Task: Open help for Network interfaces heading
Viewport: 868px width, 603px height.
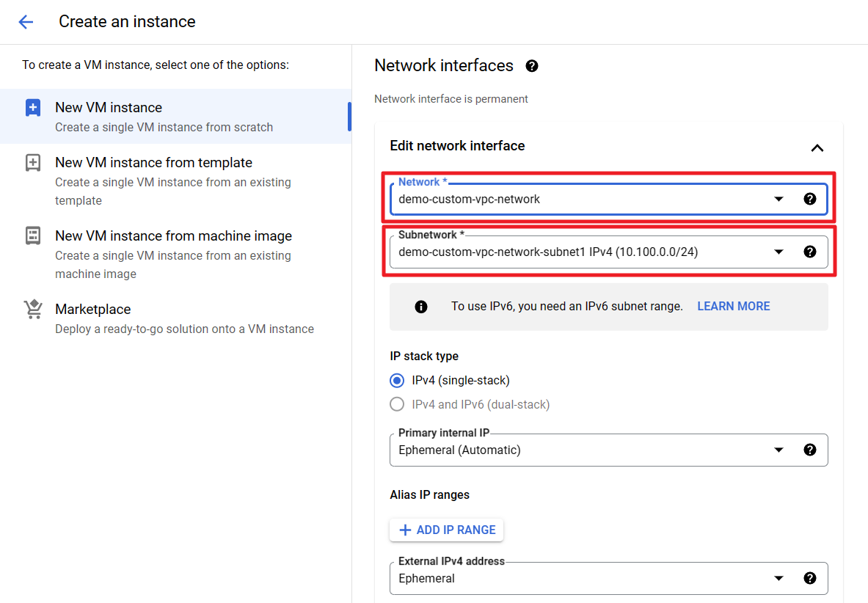Action: 532,66
